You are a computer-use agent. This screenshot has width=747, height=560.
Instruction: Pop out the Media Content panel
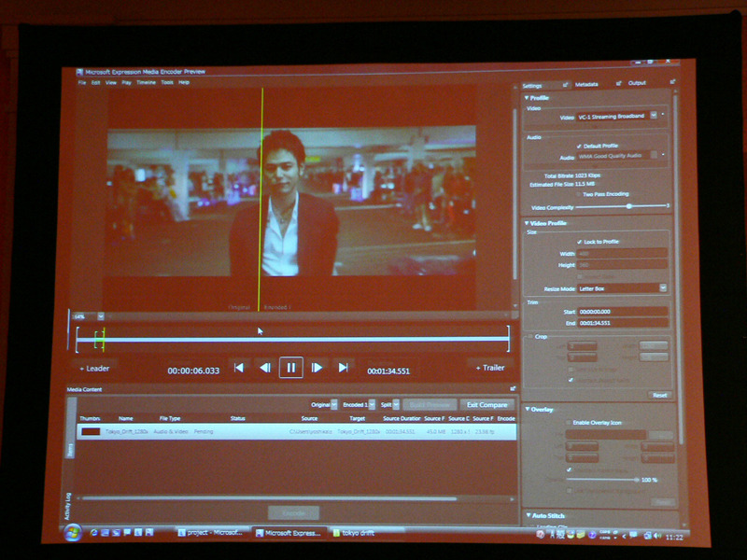click(x=513, y=389)
